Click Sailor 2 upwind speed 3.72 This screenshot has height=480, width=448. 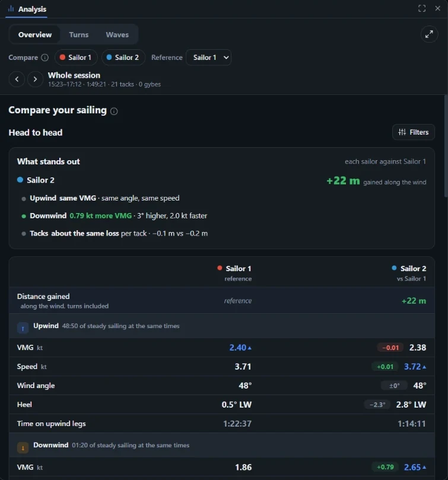pyautogui.click(x=415, y=367)
